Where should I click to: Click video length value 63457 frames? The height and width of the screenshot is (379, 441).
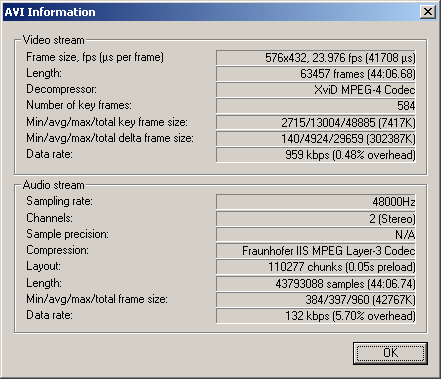pyautogui.click(x=316, y=74)
